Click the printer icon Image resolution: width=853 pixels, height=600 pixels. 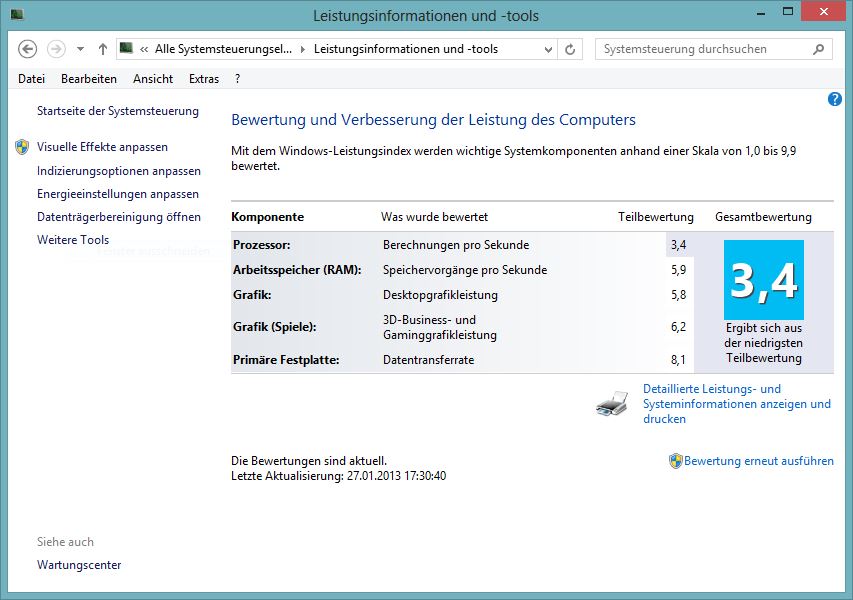coord(613,403)
